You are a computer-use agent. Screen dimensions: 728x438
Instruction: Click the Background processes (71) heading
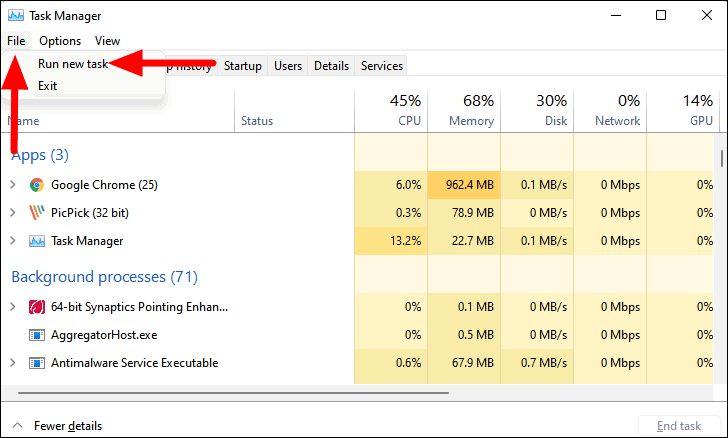(x=104, y=277)
